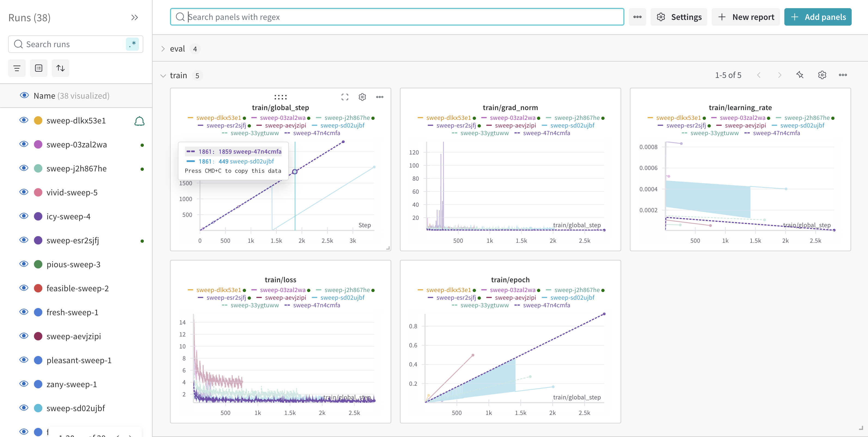Focus the Search panels with regex field
The height and width of the screenshot is (437, 868).
point(397,17)
